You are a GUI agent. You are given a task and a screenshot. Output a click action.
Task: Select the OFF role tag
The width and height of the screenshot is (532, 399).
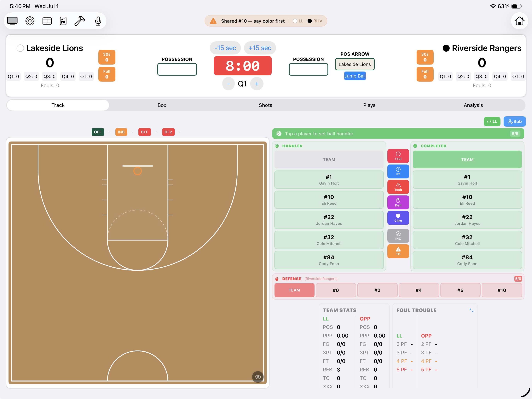coord(98,132)
